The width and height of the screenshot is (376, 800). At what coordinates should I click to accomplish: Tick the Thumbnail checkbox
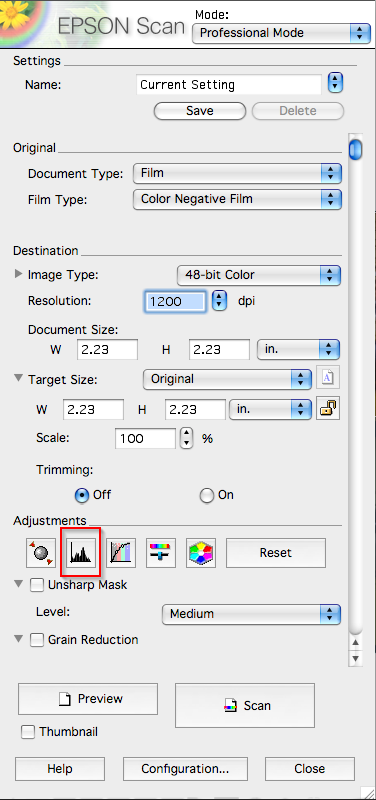[x=28, y=732]
